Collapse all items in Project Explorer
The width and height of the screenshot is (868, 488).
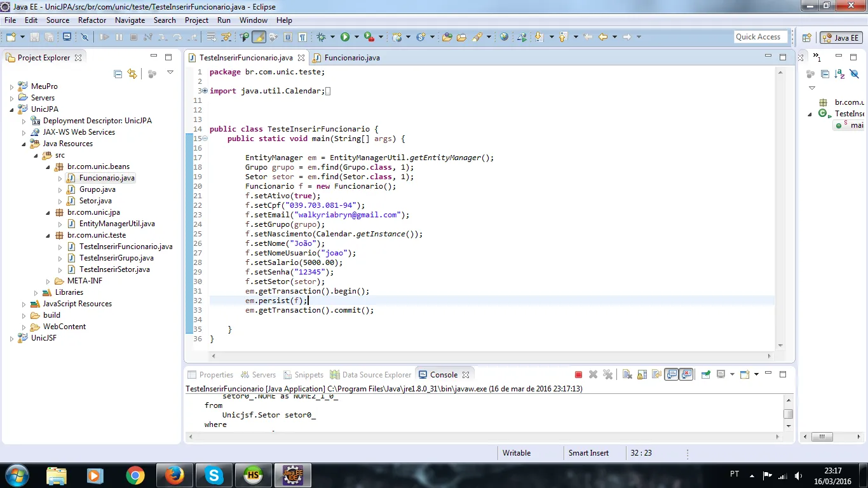[118, 74]
